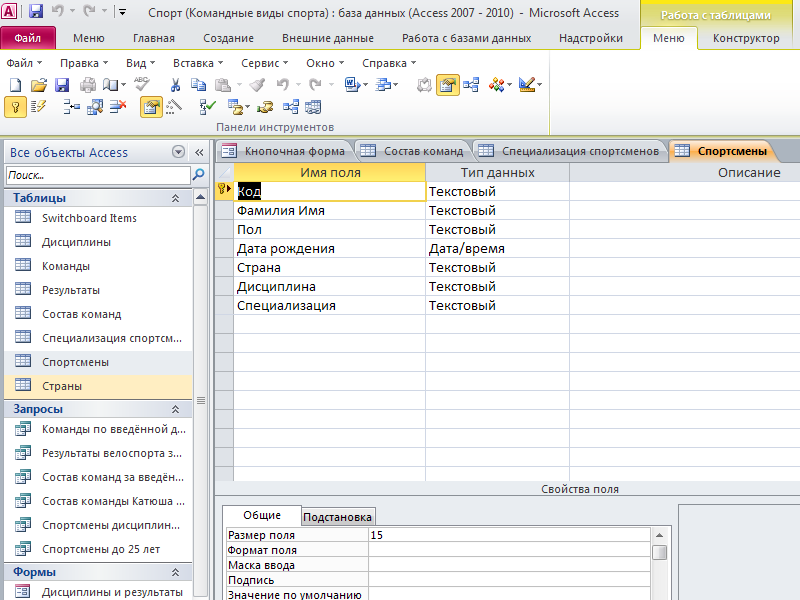Viewport: 800px width, 600px height.
Task: Switch to Конструктор ribbon tab
Action: pos(746,38)
